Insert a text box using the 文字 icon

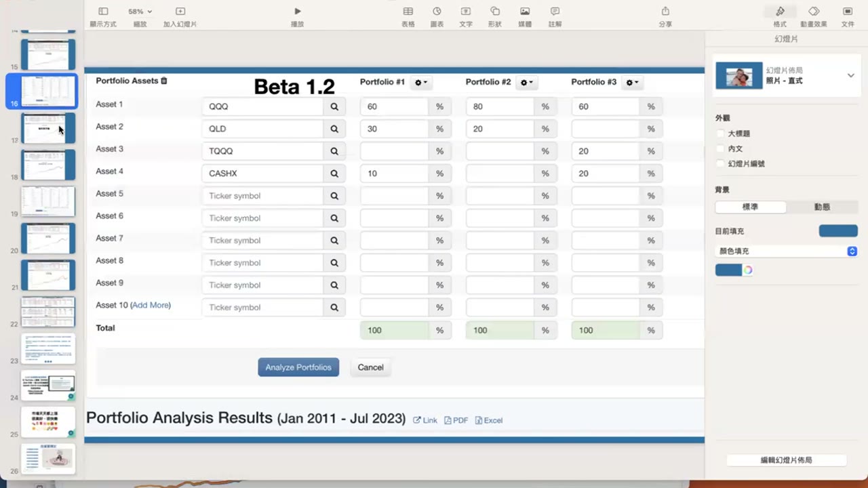click(466, 16)
